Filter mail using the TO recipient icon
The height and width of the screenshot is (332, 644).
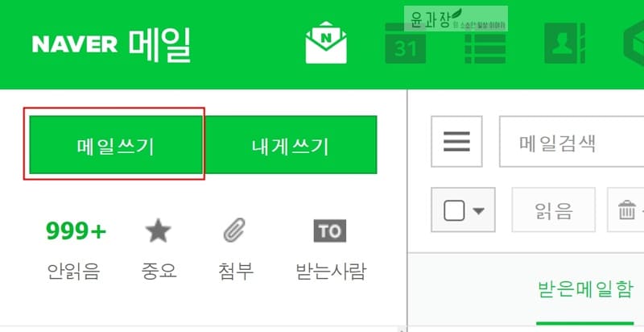[x=330, y=231]
